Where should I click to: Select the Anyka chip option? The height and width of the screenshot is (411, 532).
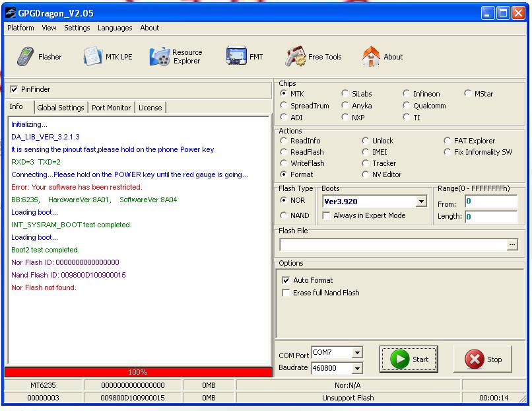345,105
